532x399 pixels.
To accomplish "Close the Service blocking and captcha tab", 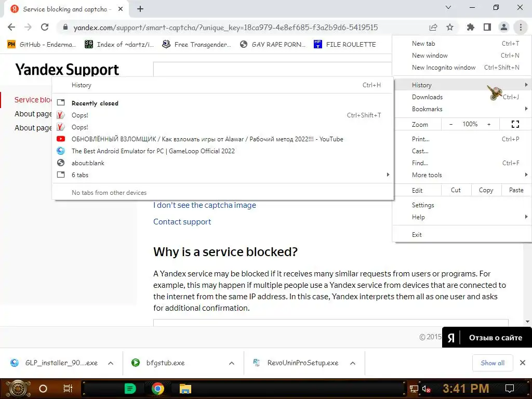I will (121, 9).
